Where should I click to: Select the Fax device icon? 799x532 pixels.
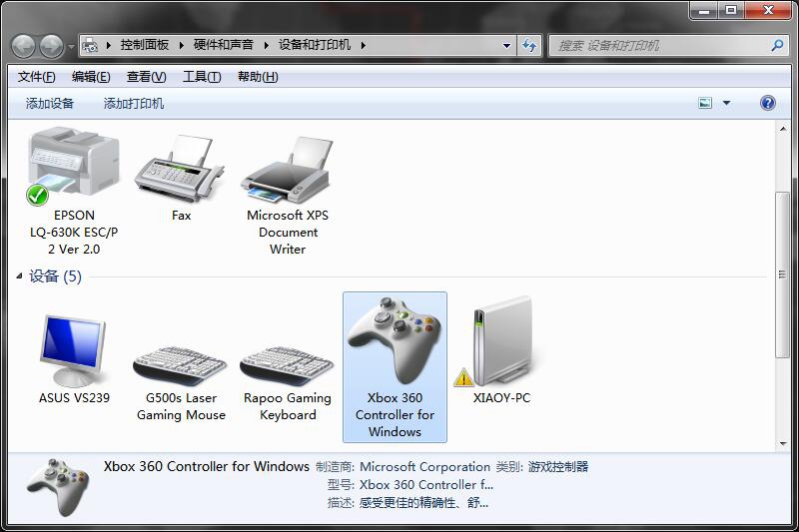click(x=181, y=169)
